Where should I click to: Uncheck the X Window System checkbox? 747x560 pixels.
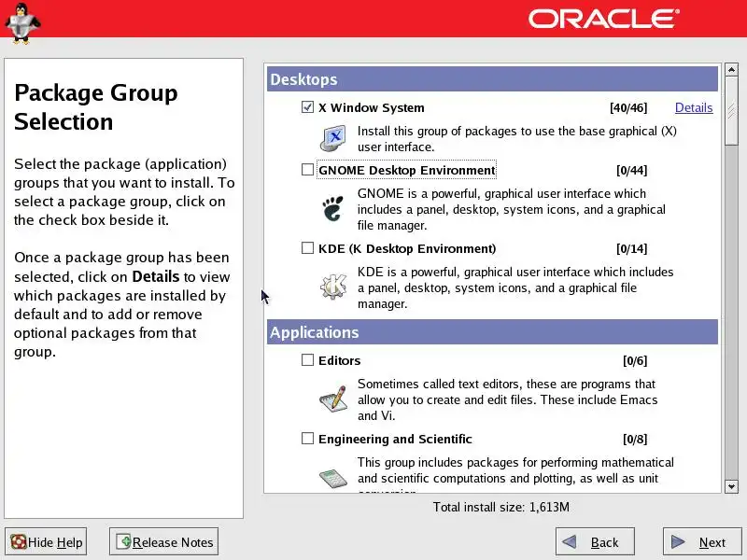[307, 107]
